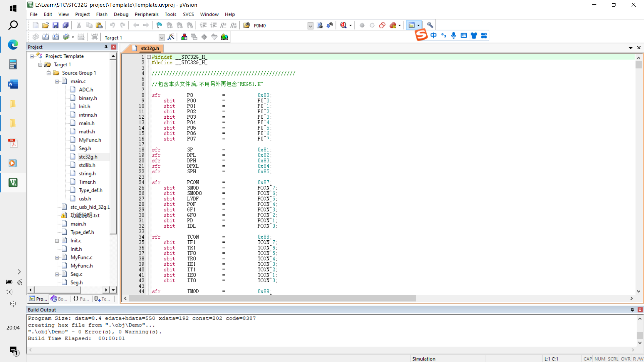
Task: Click the Download LOAD icon
Action: [95, 37]
